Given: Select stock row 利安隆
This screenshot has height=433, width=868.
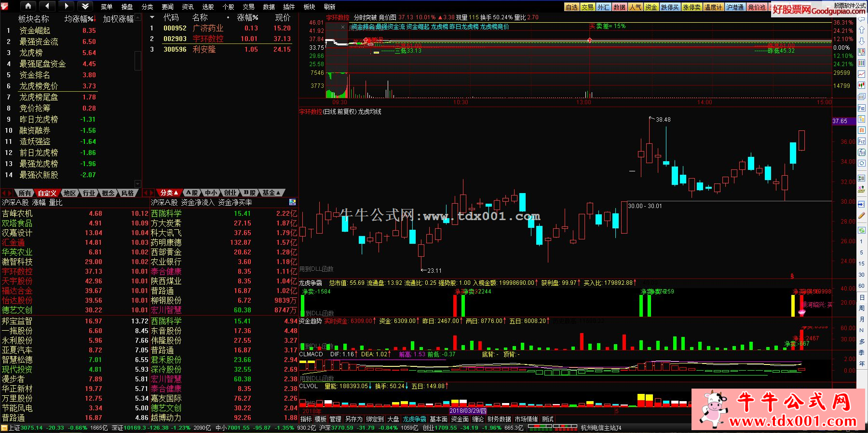Looking at the screenshot, I should click(x=220, y=49).
